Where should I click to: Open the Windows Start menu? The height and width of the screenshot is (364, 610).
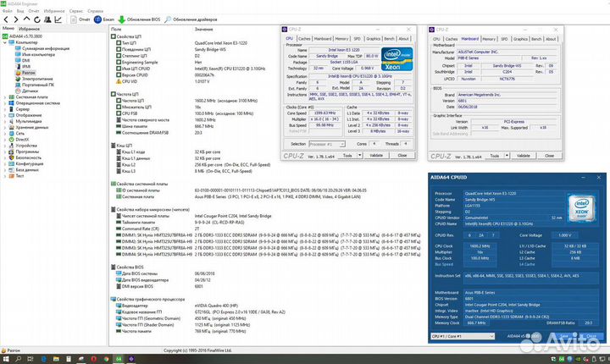(5, 359)
